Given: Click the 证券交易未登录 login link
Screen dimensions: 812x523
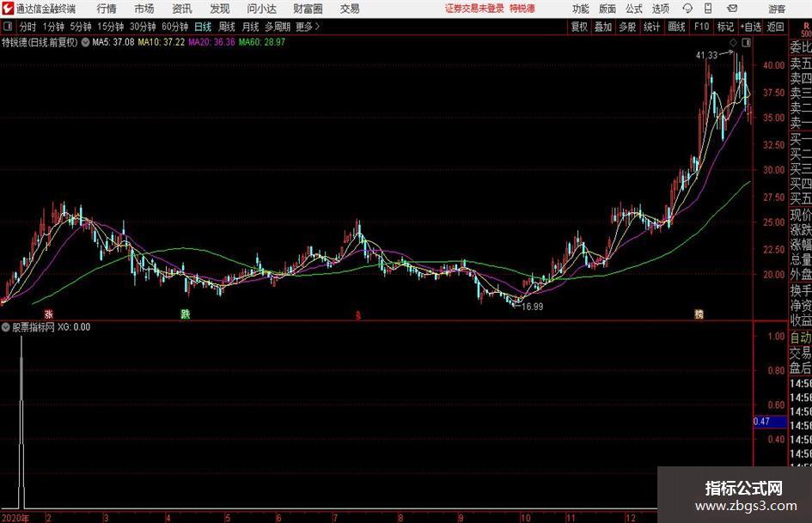Looking at the screenshot, I should click(474, 9).
